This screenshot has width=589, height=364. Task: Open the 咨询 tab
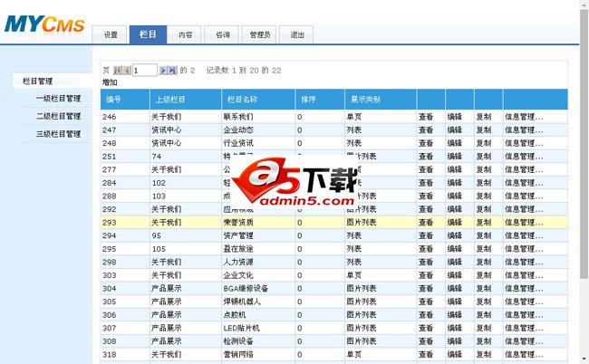(222, 35)
